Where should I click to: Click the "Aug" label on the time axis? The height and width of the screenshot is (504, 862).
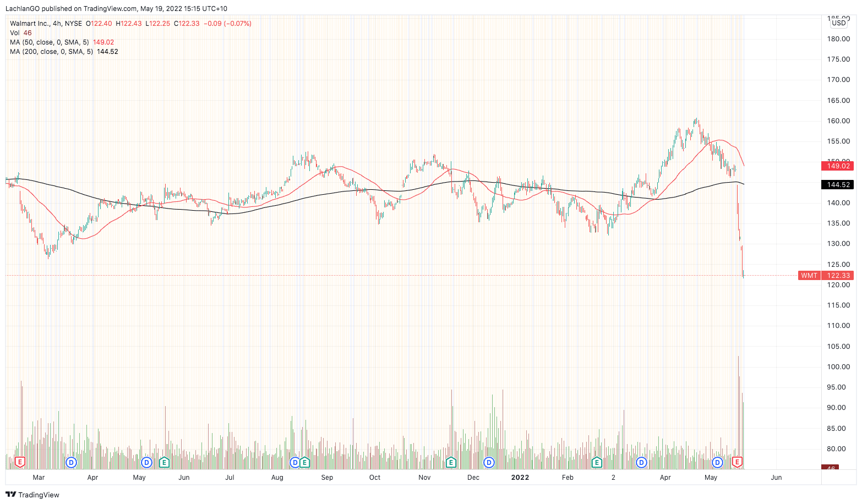(x=277, y=478)
